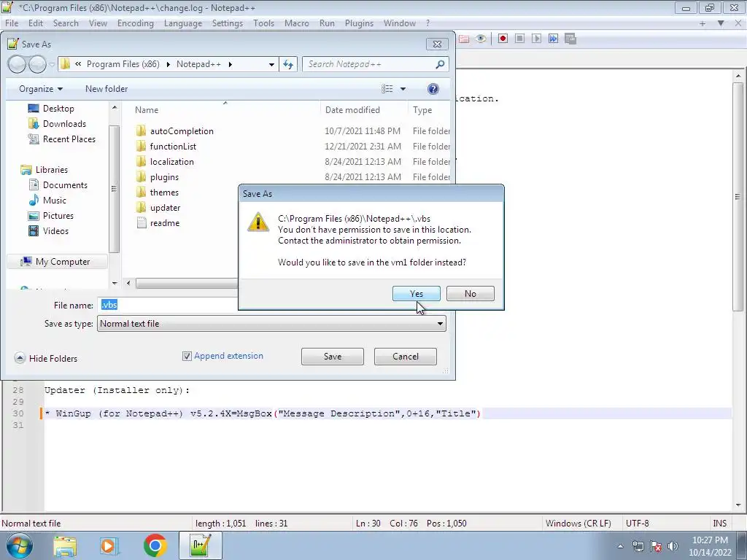The width and height of the screenshot is (747, 560).
Task: Click the Cancel button in Save As
Action: coord(406,356)
